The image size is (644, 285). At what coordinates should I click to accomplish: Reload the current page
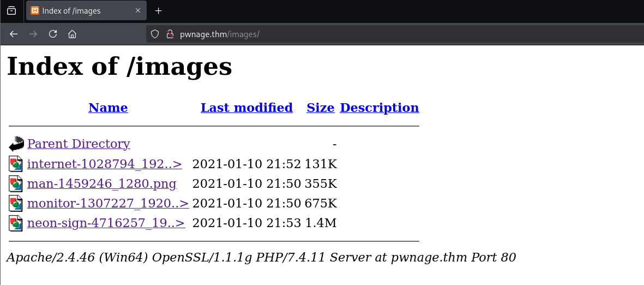click(x=53, y=34)
